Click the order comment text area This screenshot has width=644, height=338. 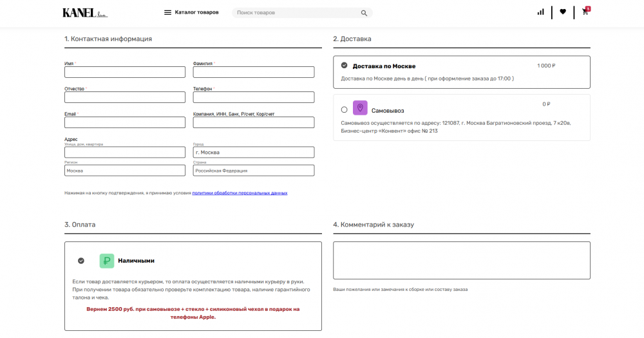pyautogui.click(x=461, y=260)
